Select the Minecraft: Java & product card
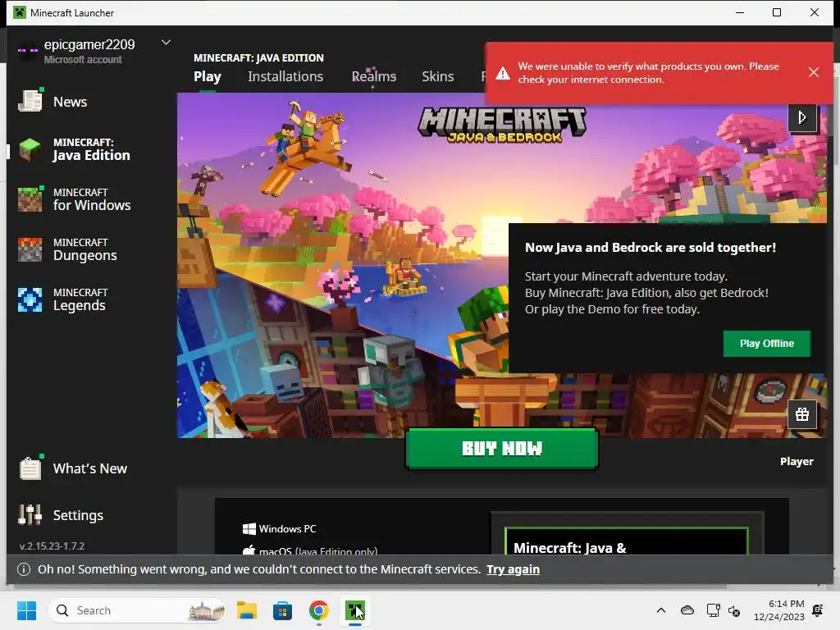Viewport: 840px width, 630px height. (626, 541)
